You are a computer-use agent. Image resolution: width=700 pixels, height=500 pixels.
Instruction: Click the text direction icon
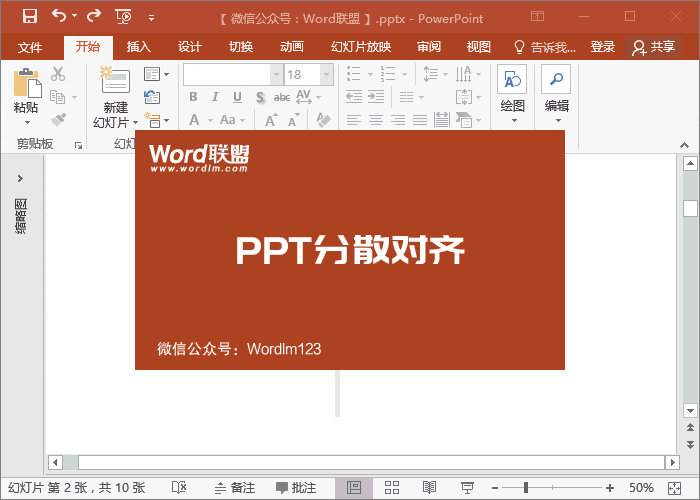point(463,74)
